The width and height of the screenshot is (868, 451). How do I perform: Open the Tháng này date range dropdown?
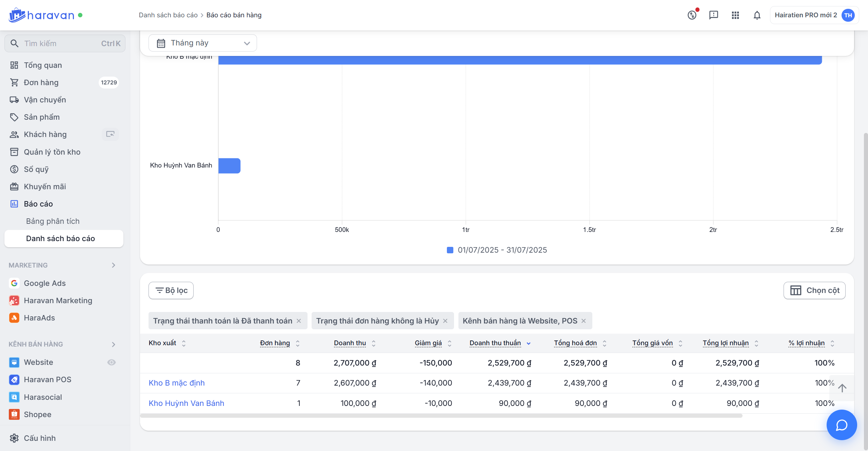[x=202, y=43]
